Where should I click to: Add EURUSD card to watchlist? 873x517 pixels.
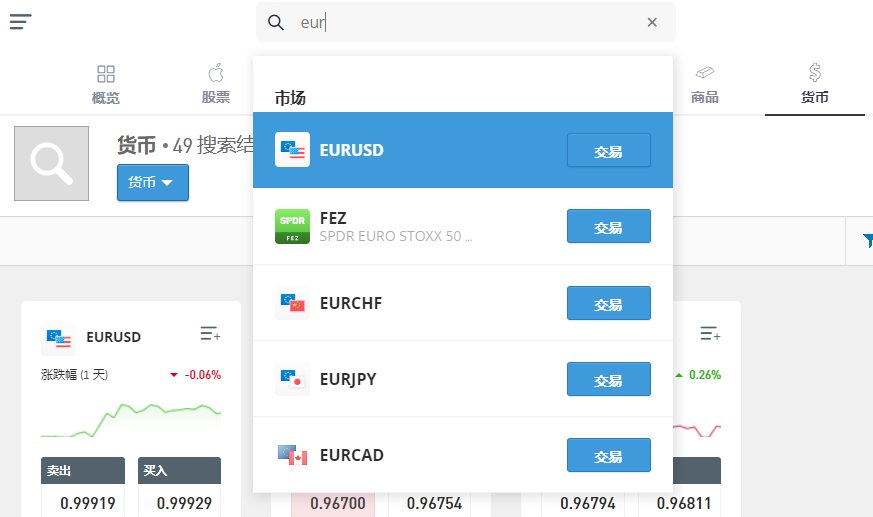tap(210, 333)
